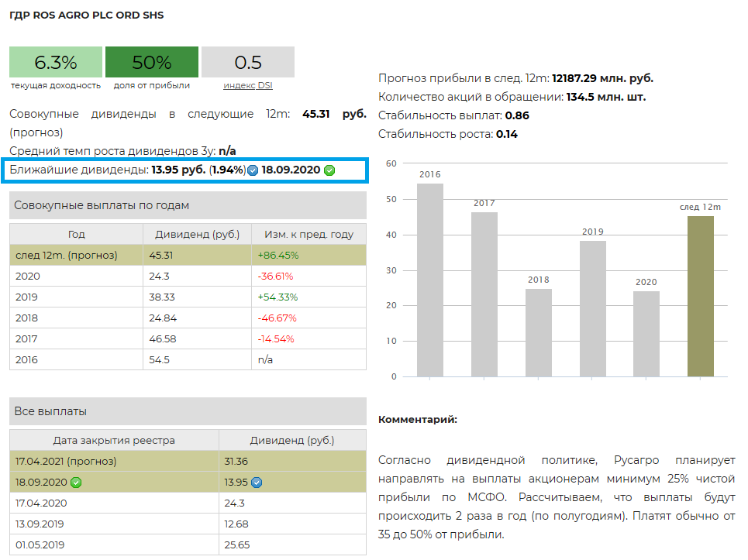Click the Совокупные выплаты по годам header

tap(188, 205)
